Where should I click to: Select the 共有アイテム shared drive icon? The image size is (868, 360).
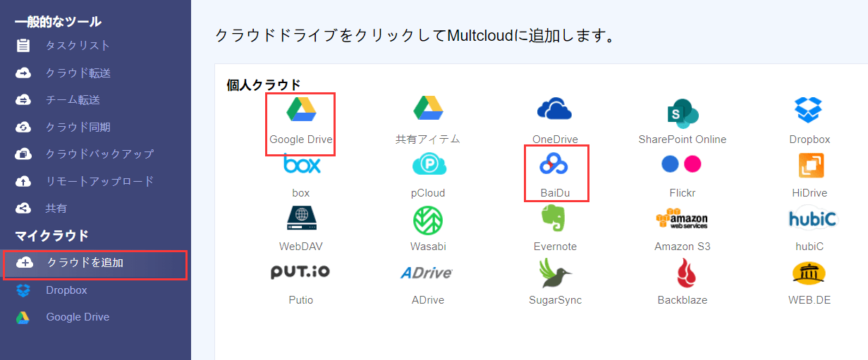pyautogui.click(x=428, y=108)
